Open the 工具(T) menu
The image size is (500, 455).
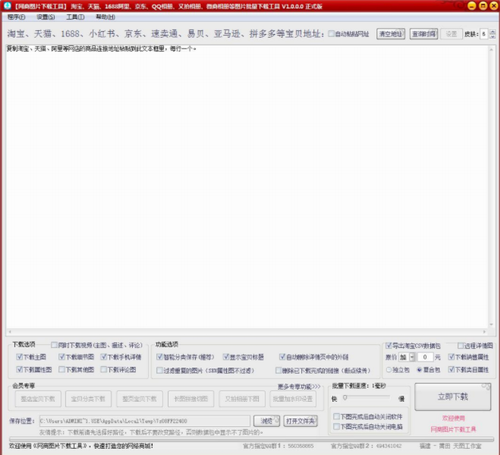[x=75, y=17]
